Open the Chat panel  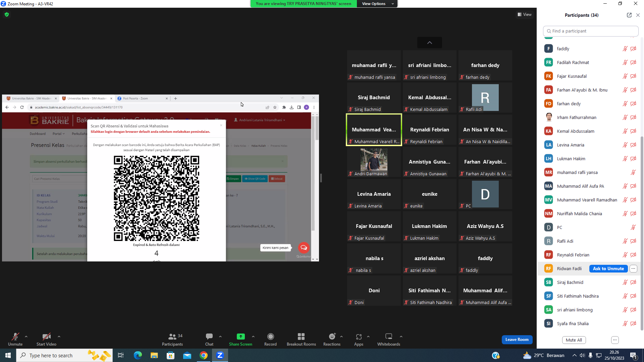tap(209, 339)
